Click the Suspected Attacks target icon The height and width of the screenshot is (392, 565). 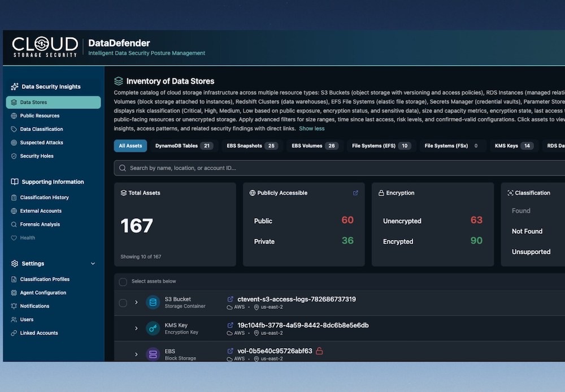click(14, 143)
